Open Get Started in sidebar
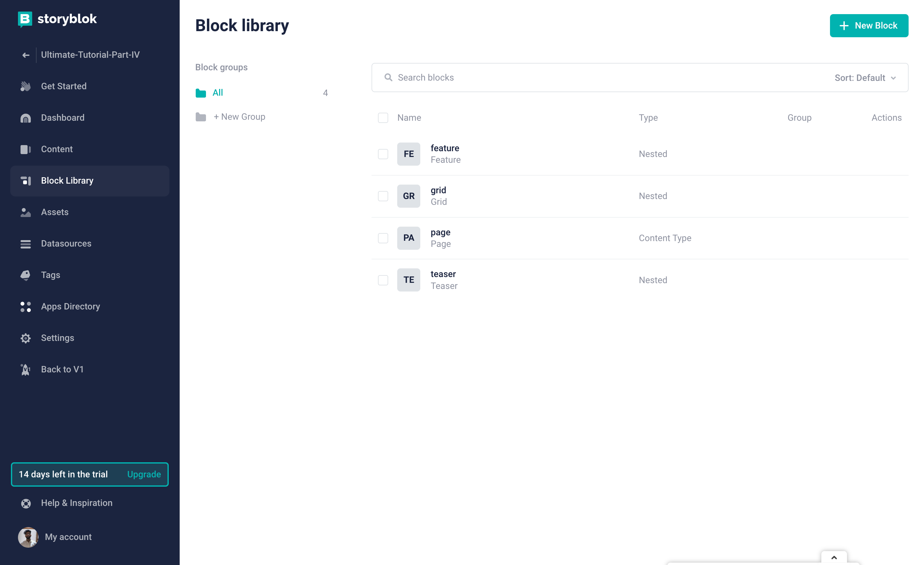This screenshot has width=924, height=565. pos(90,86)
